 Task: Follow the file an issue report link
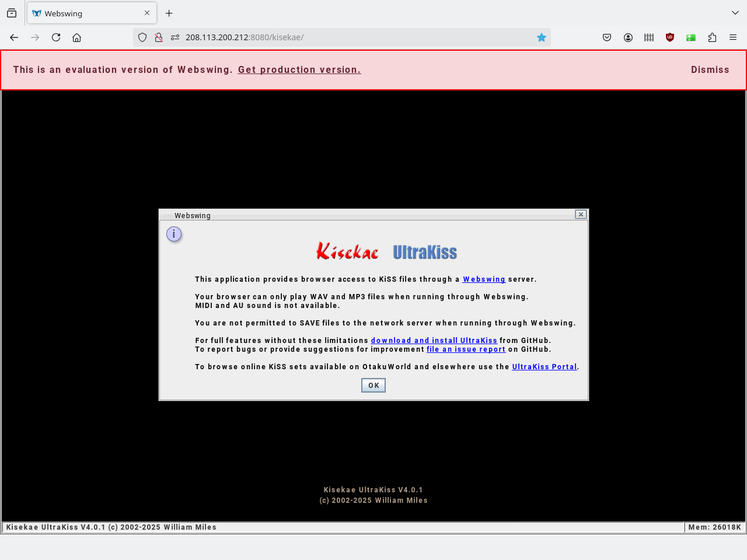click(466, 349)
